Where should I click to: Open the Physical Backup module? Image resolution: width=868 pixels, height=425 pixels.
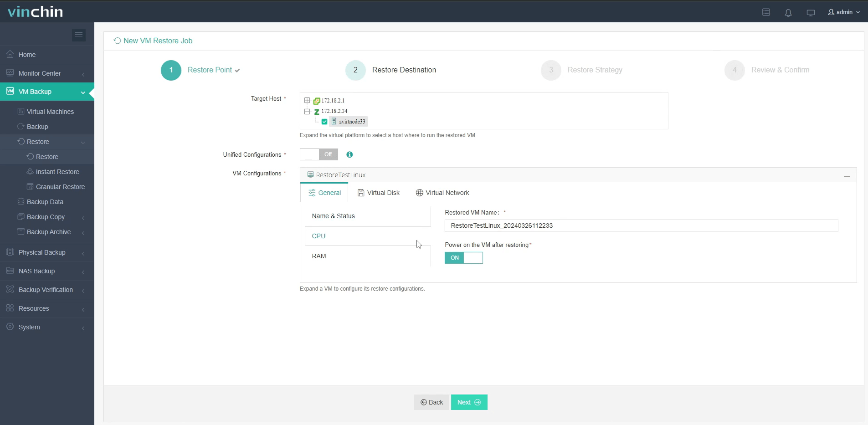point(41,252)
